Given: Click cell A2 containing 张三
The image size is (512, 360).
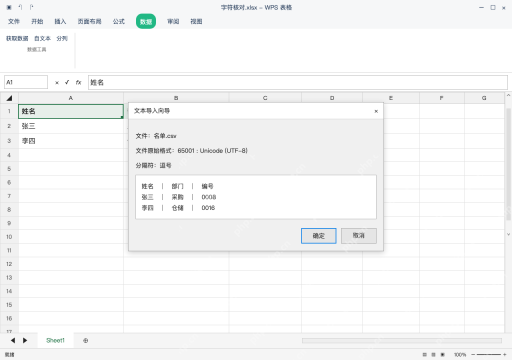Looking at the screenshot, I should tap(71, 126).
